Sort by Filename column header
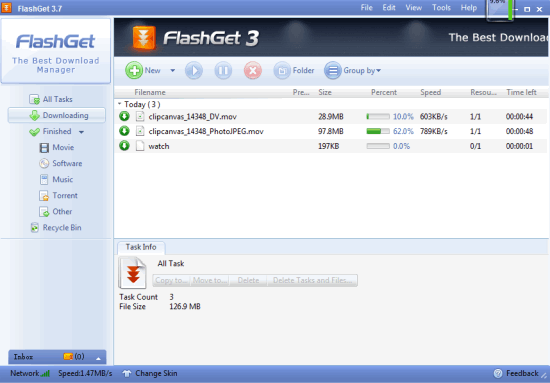Image resolution: width=550 pixels, height=383 pixels. tap(150, 93)
